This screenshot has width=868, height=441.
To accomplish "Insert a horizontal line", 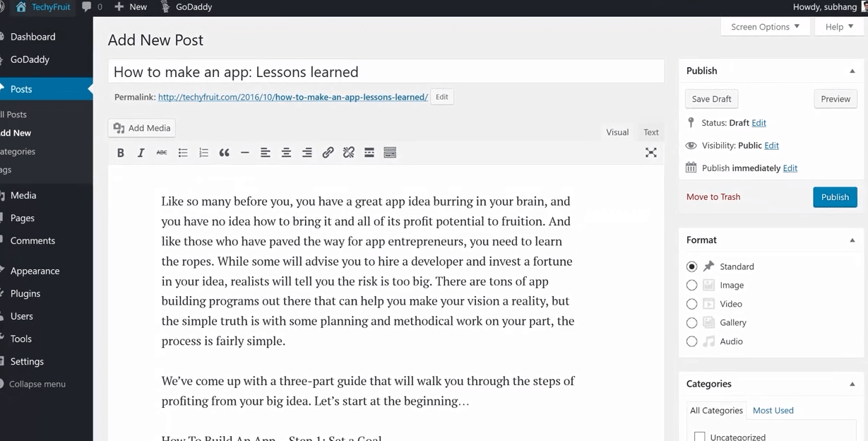I will [245, 153].
